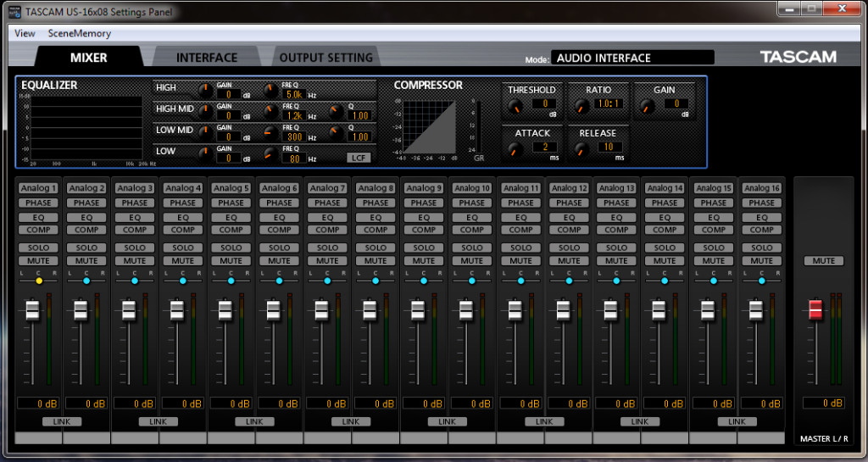Click the HIGH band FREQ knob
Screen dimensions: 868x462
click(x=270, y=91)
